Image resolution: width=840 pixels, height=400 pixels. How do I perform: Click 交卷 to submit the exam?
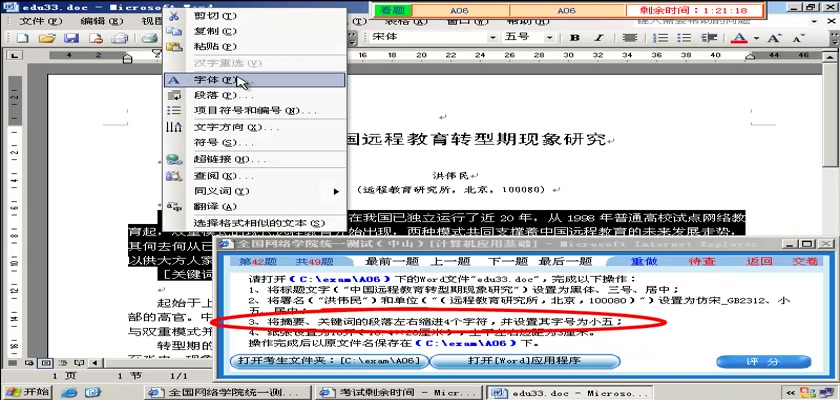point(805,261)
